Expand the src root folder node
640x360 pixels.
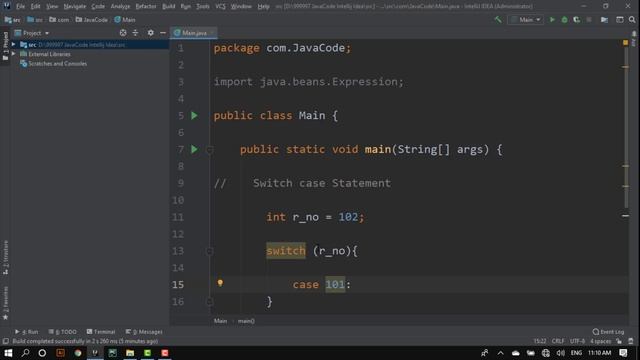pyautogui.click(x=13, y=44)
